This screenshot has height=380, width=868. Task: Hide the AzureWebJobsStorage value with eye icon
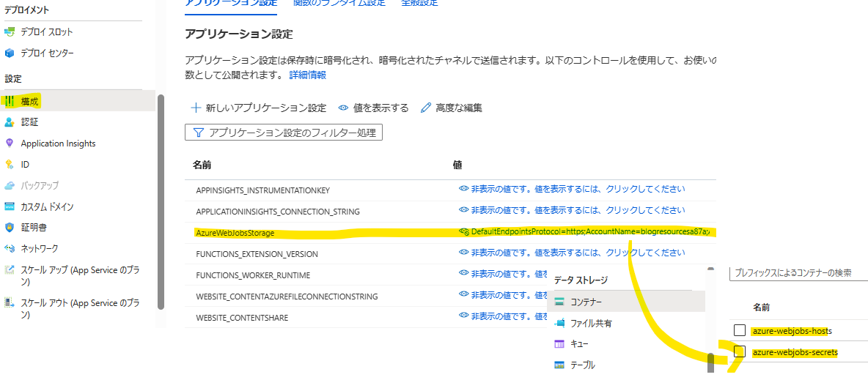pyautogui.click(x=464, y=231)
